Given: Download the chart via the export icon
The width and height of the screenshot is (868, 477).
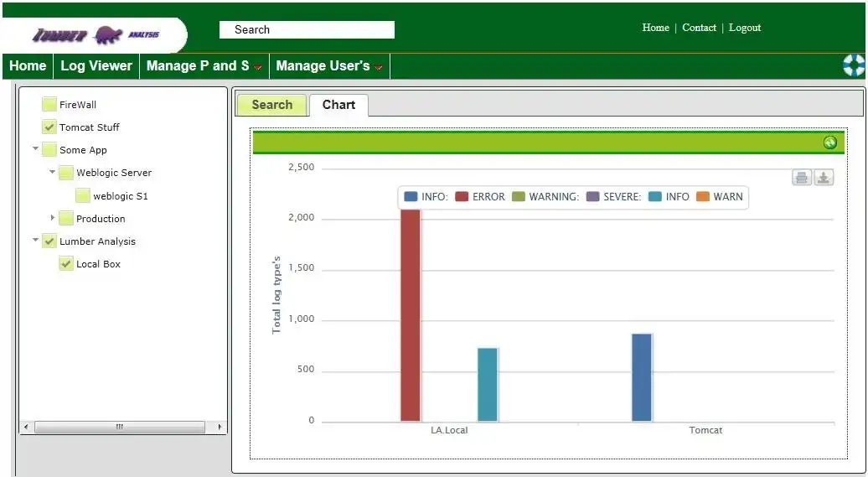Looking at the screenshot, I should click(824, 177).
